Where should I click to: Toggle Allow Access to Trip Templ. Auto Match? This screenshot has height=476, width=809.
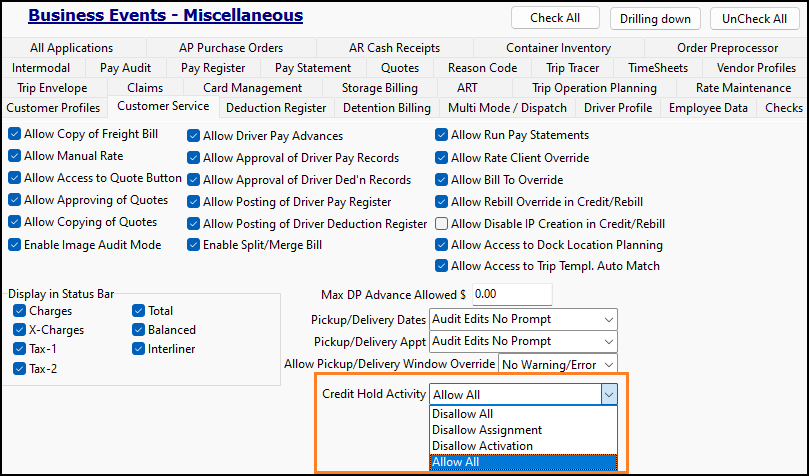pyautogui.click(x=441, y=266)
